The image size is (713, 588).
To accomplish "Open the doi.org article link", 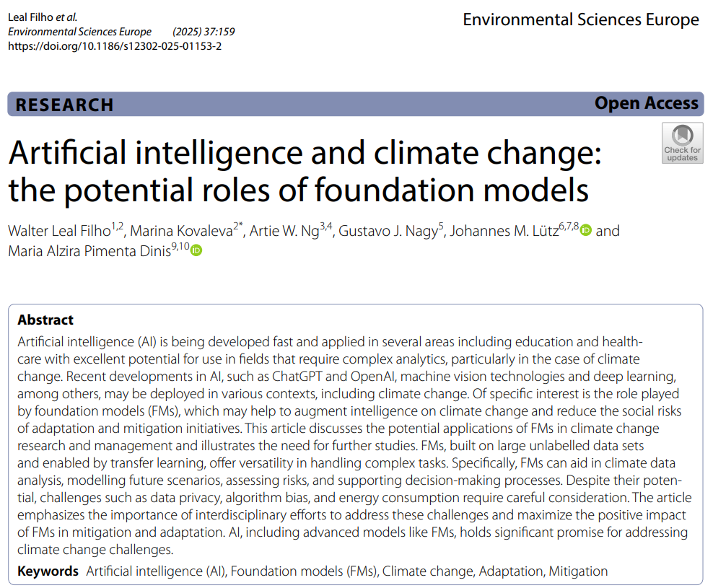I will pyautogui.click(x=115, y=45).
